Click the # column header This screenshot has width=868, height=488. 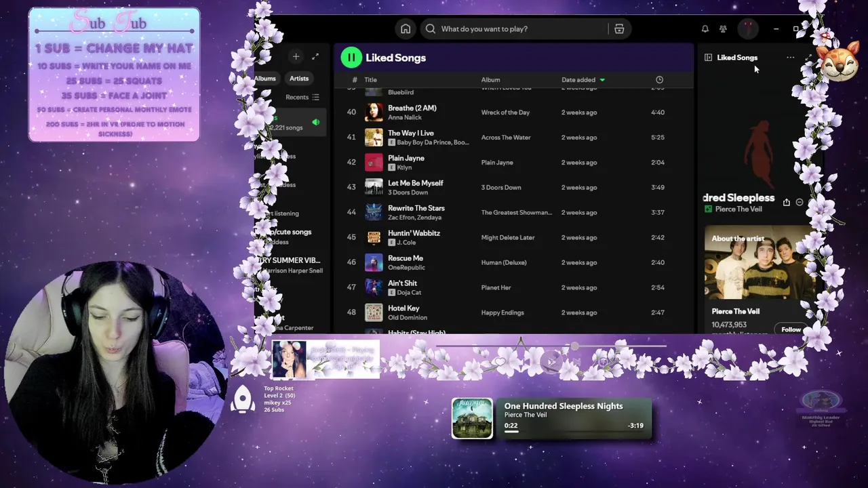coord(354,80)
